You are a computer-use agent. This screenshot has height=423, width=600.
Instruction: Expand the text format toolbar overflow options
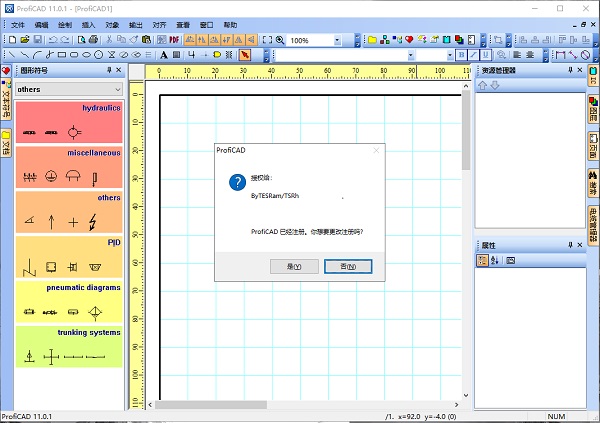546,56
